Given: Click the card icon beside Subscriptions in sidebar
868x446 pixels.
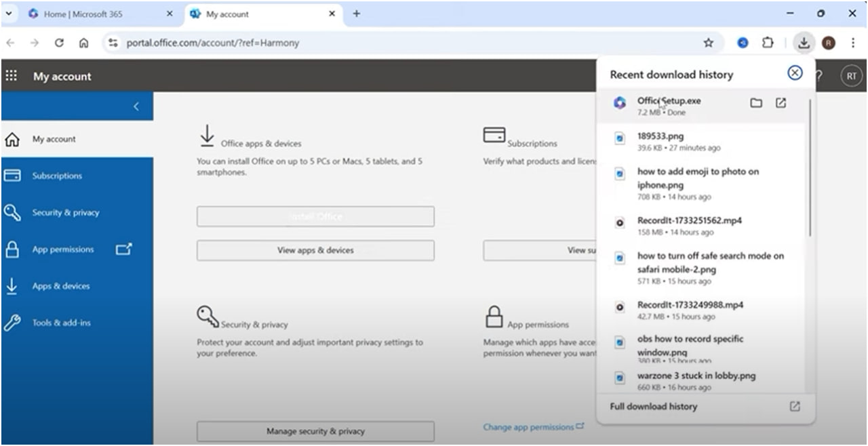Looking at the screenshot, I should (x=12, y=176).
